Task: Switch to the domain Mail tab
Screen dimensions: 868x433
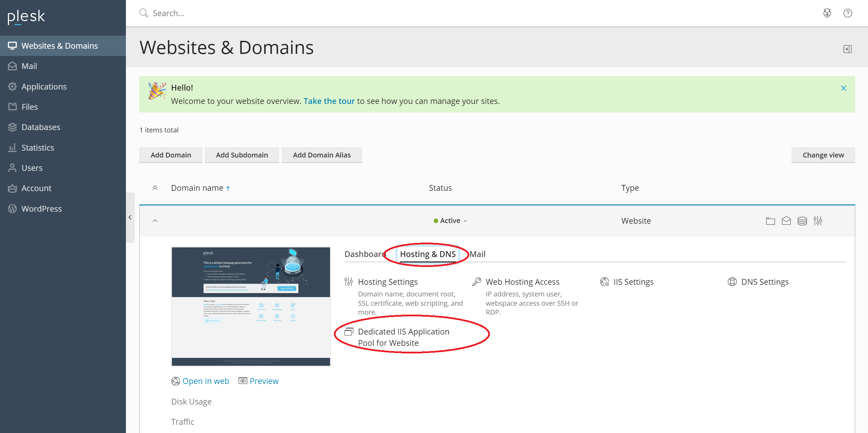Action: click(x=478, y=254)
